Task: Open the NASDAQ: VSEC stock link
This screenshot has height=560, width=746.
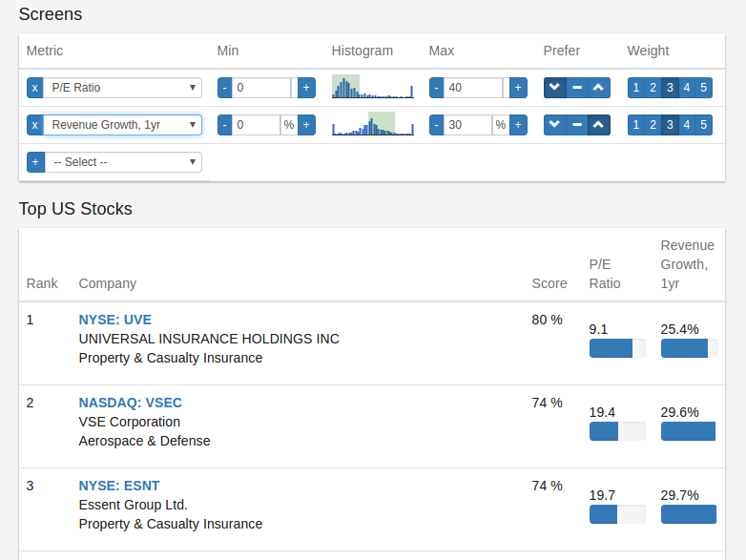Action: (x=131, y=403)
